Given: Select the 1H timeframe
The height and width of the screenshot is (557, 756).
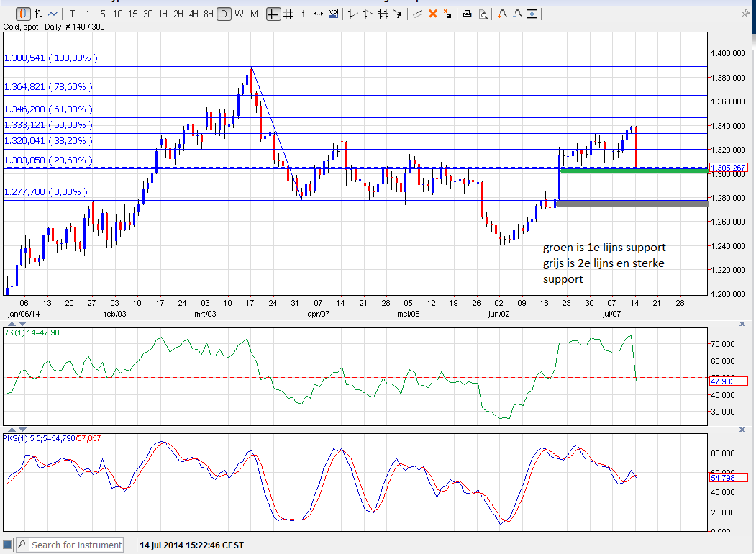Looking at the screenshot, I should [x=163, y=14].
